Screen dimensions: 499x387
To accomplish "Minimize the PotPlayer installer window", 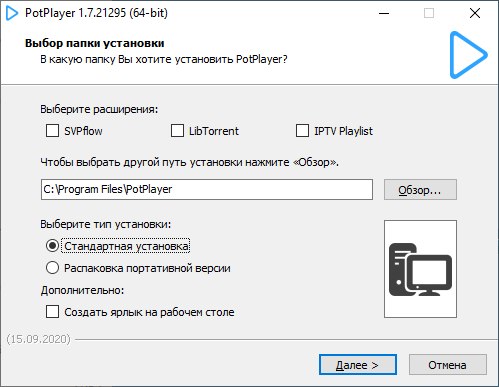I will pos(384,13).
